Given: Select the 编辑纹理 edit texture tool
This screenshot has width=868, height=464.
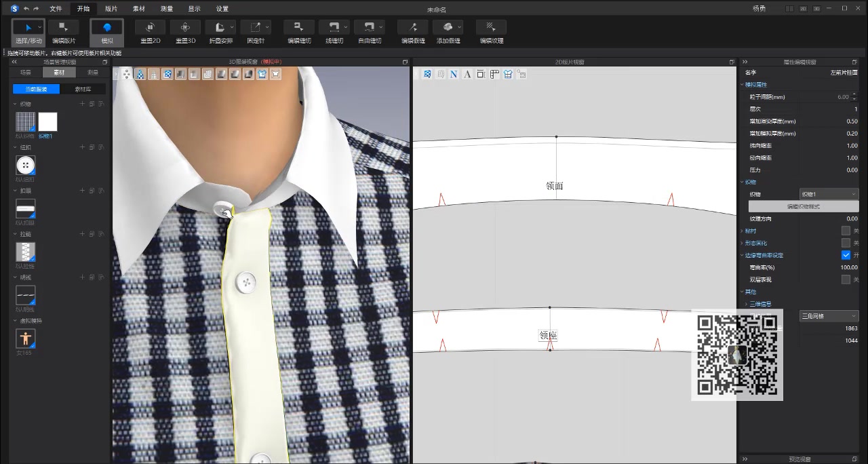Looking at the screenshot, I should click(x=491, y=28).
